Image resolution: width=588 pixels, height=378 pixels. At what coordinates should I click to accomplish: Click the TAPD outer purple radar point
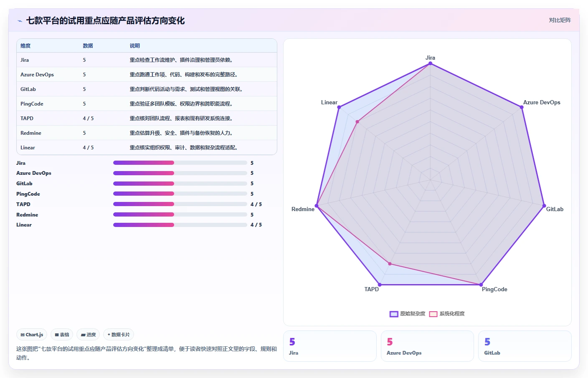[x=380, y=285]
